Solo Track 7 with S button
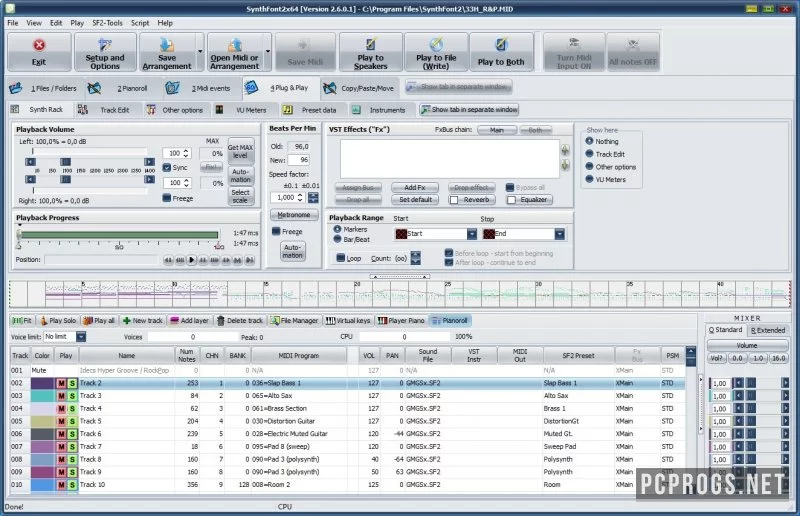This screenshot has height=516, width=800. pyautogui.click(x=72, y=447)
